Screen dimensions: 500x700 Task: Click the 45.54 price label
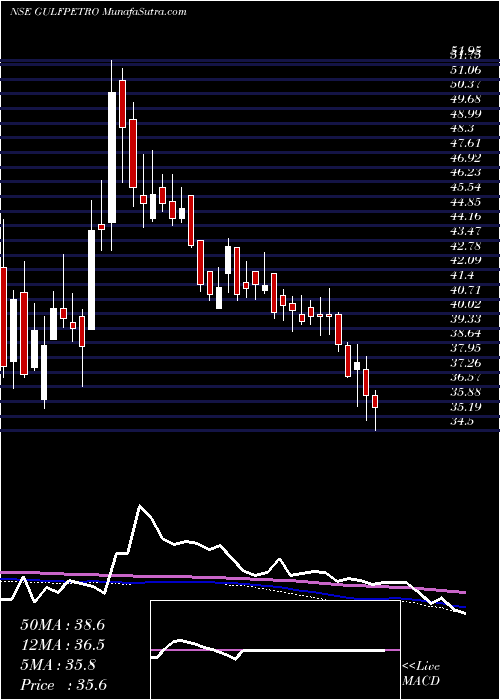[x=466, y=188]
